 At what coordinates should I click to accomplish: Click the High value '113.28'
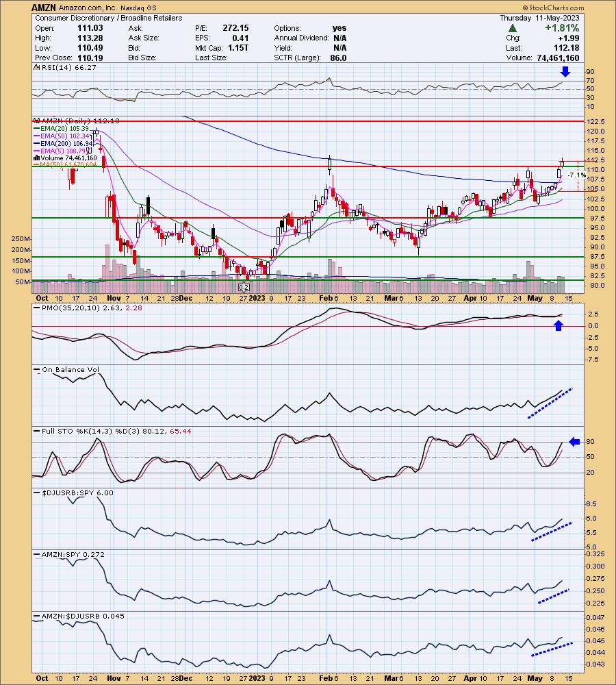[90, 38]
